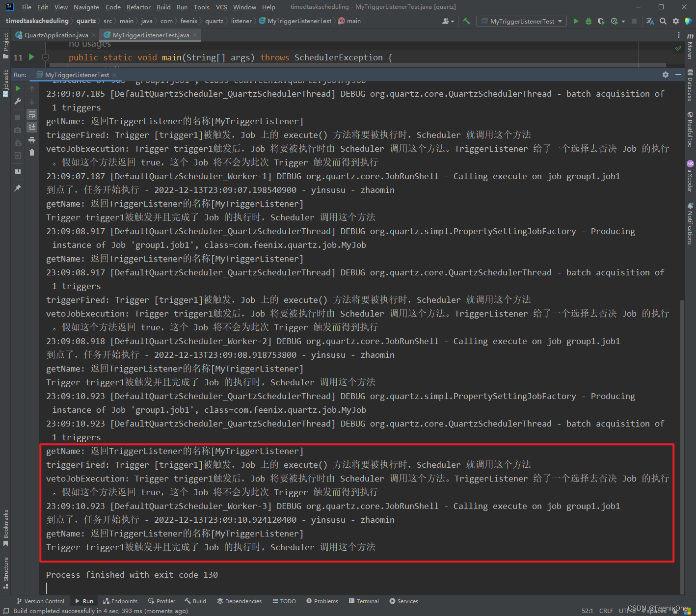Click gutter run arrow on line 11
Viewport: 696px width, 616px height.
(31, 57)
